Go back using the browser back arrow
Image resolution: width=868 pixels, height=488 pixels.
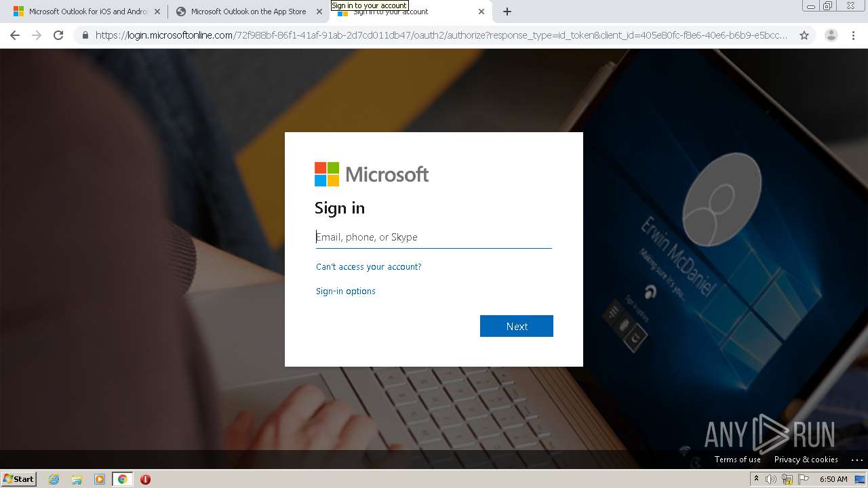(x=15, y=35)
